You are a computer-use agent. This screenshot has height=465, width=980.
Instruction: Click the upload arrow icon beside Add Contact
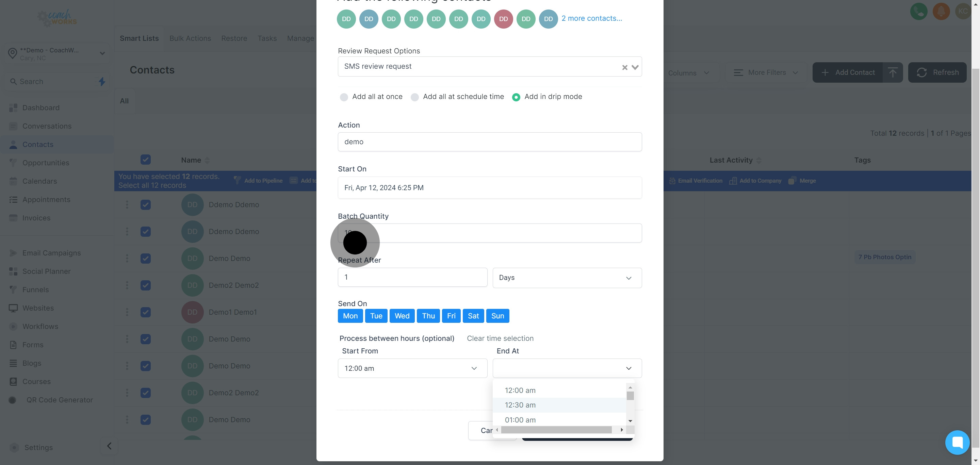pyautogui.click(x=893, y=72)
